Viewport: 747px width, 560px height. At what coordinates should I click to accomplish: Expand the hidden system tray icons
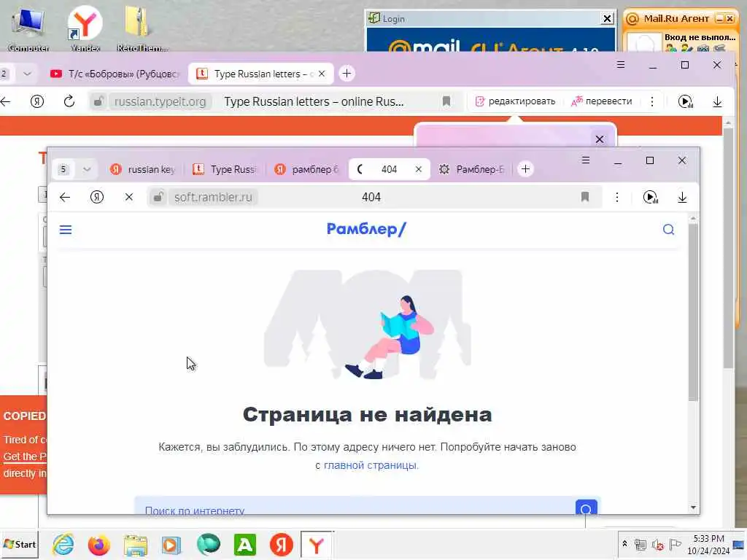click(x=624, y=543)
